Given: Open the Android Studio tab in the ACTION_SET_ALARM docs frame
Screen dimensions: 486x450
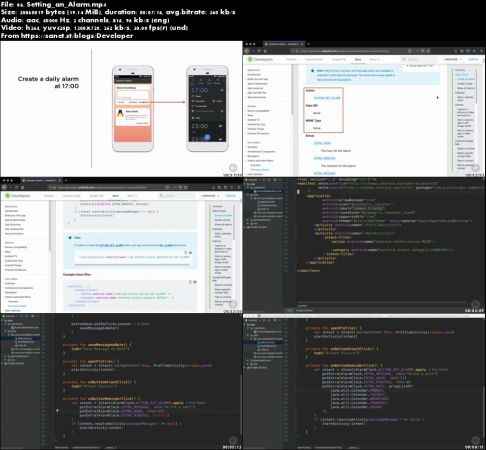Looking at the screenshot, I should tap(314, 59).
